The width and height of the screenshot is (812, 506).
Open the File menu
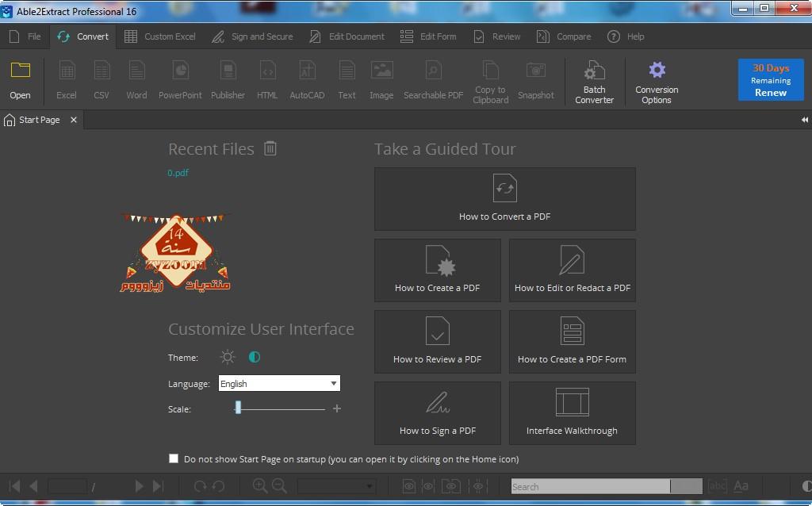tap(25, 36)
